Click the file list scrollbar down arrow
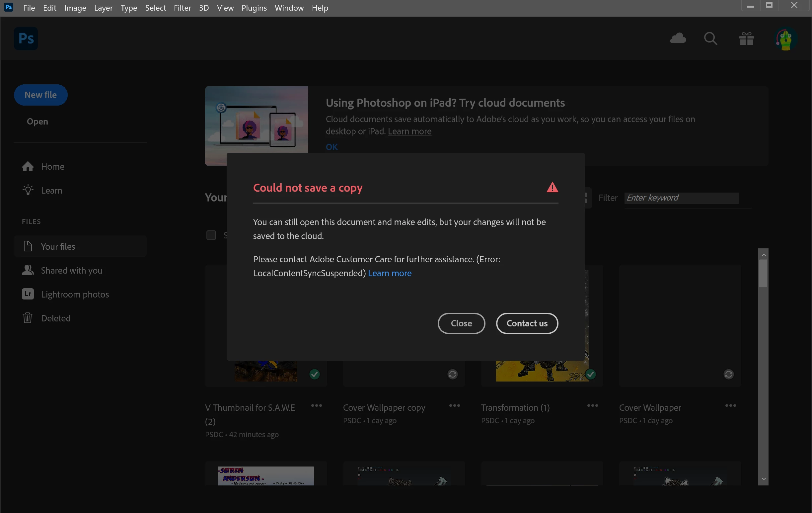The width and height of the screenshot is (812, 513). (764, 479)
